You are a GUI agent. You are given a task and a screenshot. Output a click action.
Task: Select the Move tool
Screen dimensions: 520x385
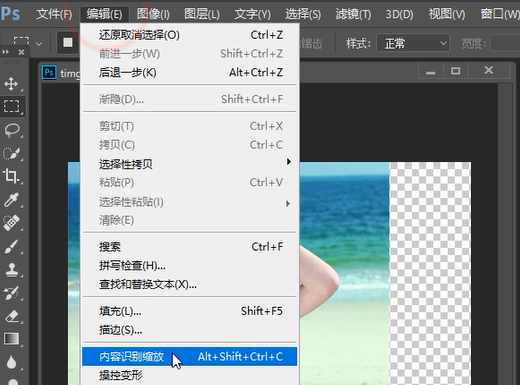(x=11, y=84)
